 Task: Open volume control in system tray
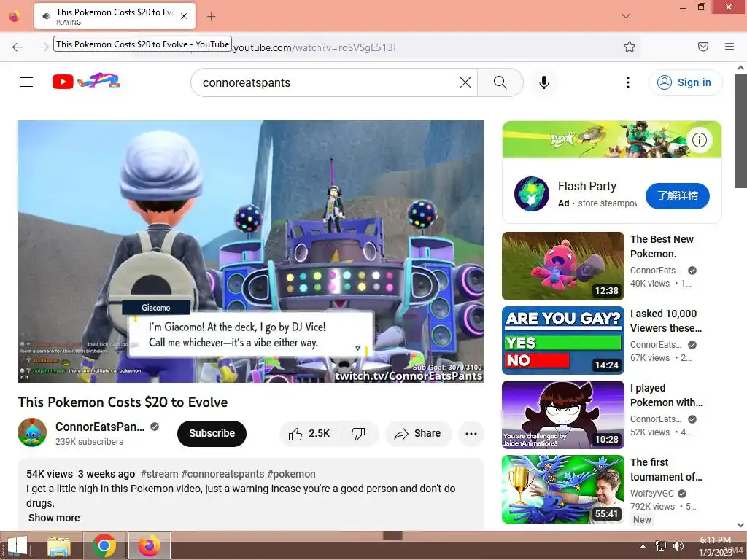coord(678,546)
